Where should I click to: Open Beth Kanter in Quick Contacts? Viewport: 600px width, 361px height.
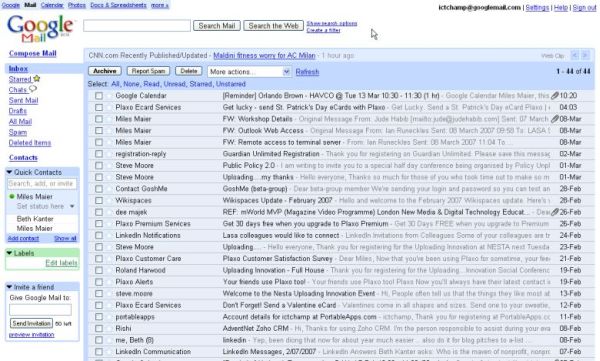tap(35, 219)
